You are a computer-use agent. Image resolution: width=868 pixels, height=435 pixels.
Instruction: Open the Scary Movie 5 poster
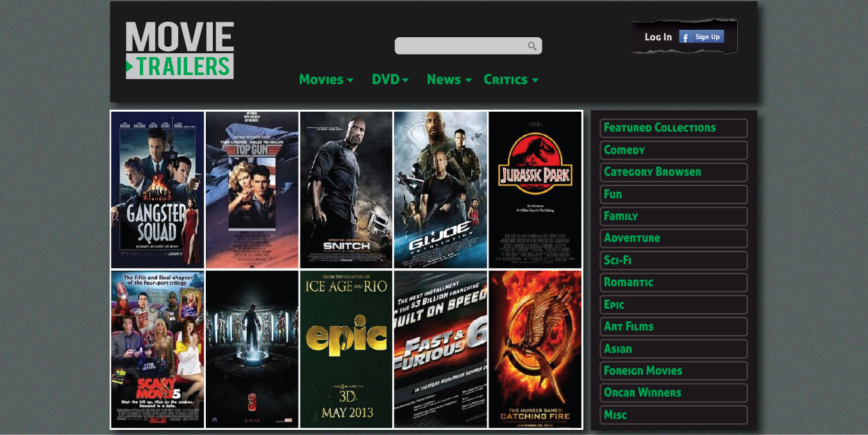[x=158, y=349]
